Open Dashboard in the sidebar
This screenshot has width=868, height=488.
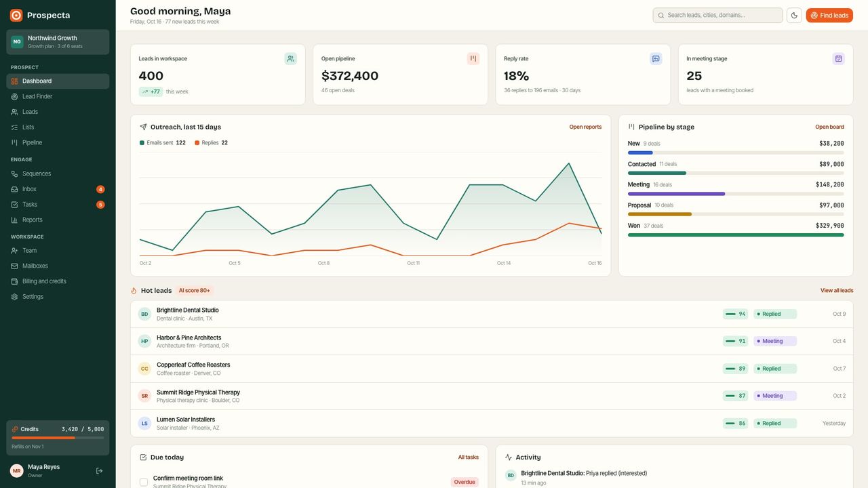tap(58, 81)
